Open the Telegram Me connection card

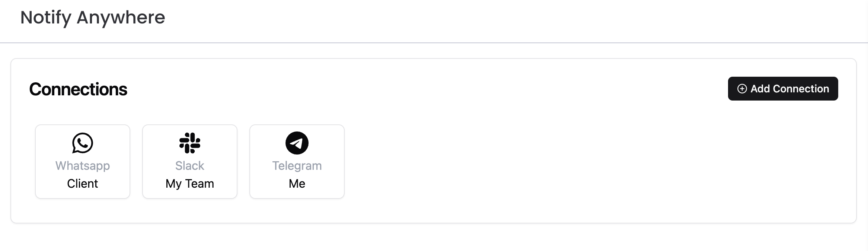pos(297,161)
